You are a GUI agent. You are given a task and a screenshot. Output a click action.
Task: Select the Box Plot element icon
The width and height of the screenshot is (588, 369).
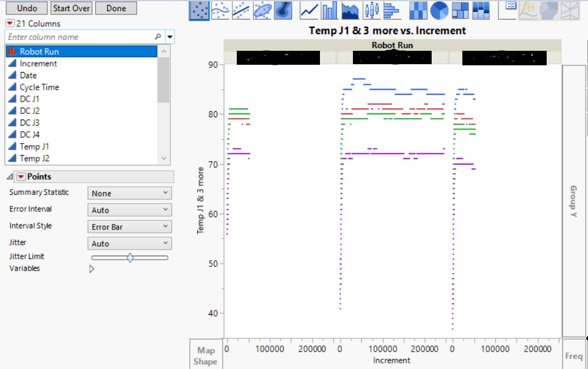371,10
